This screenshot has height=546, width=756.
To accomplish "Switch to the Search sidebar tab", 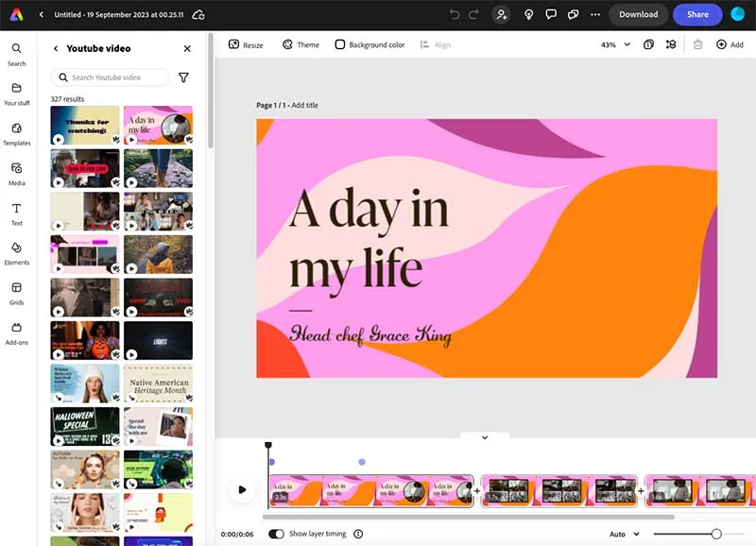I will pyautogui.click(x=16, y=55).
